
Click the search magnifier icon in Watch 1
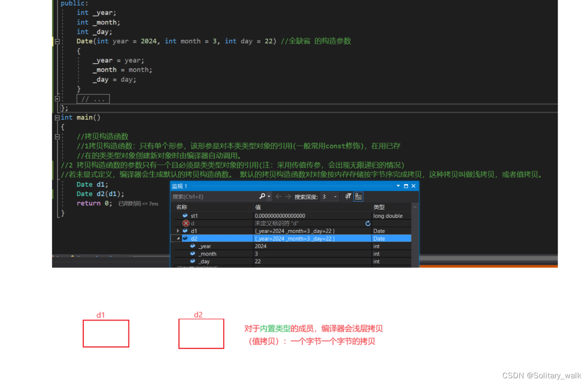pos(262,196)
